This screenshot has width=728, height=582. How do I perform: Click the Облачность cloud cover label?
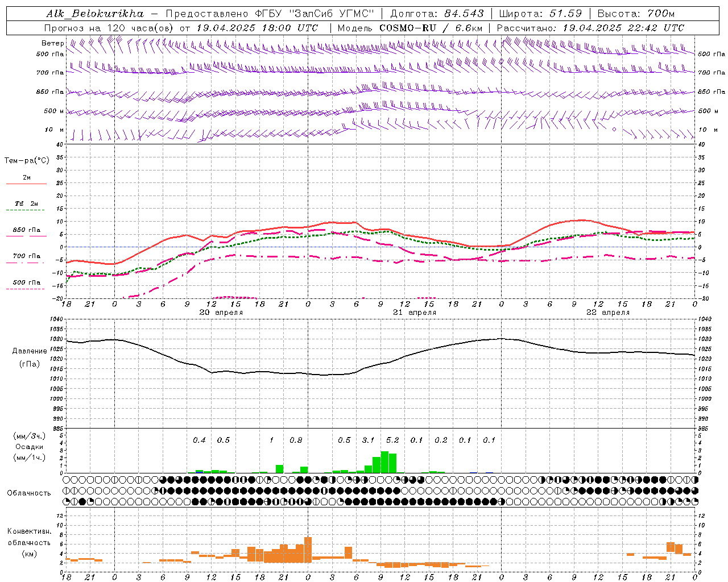[29, 493]
